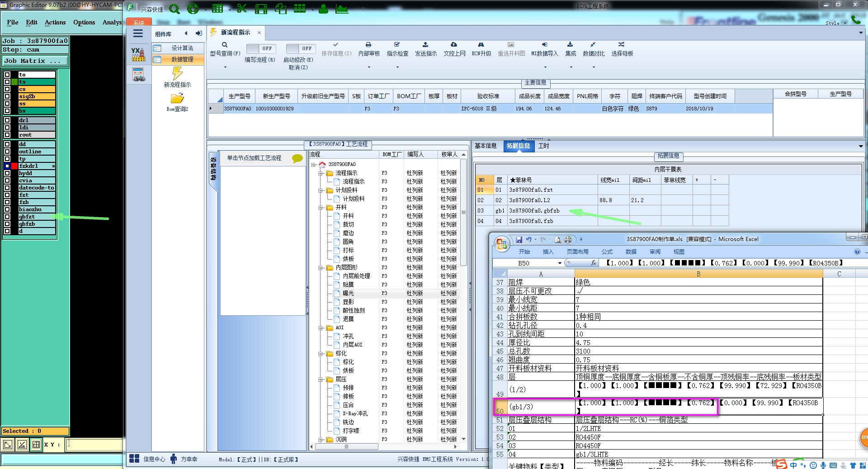Open Excel 页面布局 ribbon tab
Image resolution: width=868 pixels, height=469 pixels.
(577, 252)
